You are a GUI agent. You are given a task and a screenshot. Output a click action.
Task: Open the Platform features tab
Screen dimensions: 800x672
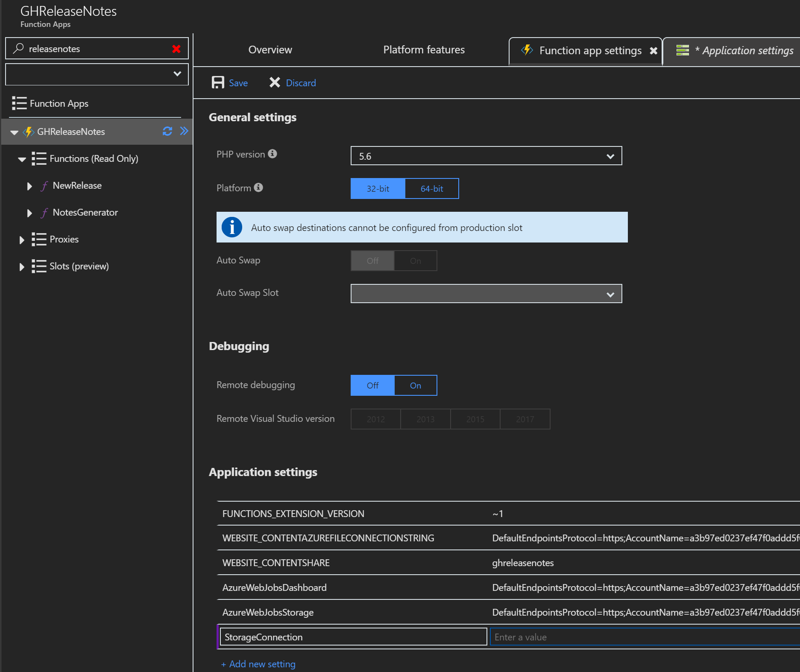click(423, 50)
